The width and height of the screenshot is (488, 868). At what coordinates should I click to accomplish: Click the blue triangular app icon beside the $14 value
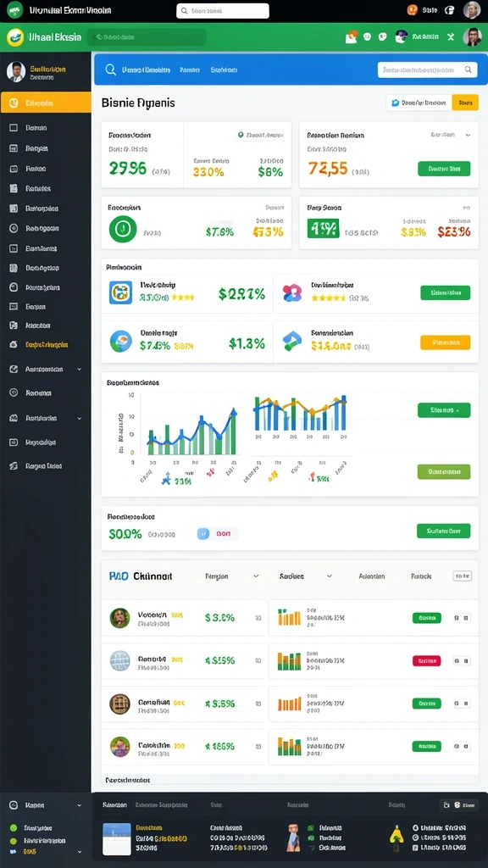click(x=292, y=341)
